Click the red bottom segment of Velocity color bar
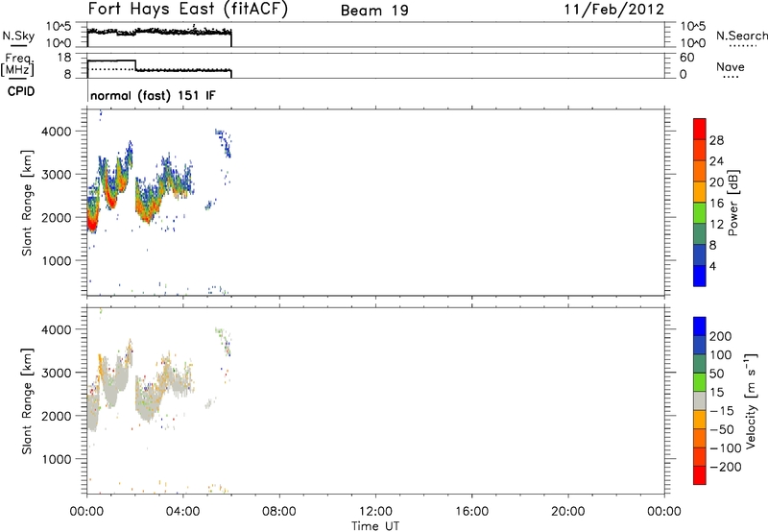The width and height of the screenshot is (768, 532). [700, 475]
